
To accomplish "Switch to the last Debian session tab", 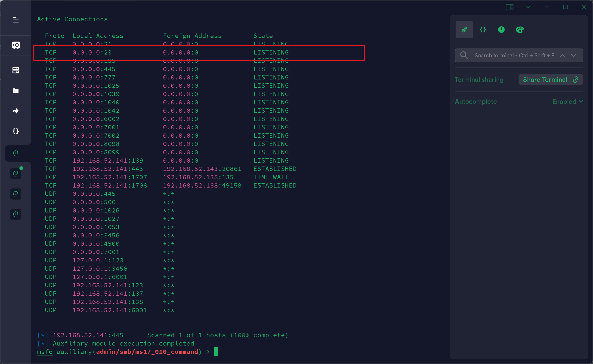I will 16,214.
